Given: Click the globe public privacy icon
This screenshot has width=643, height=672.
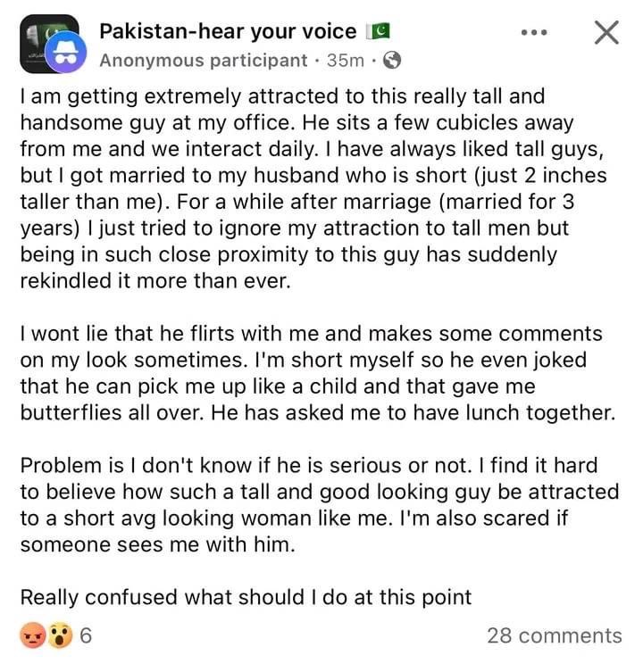Looking at the screenshot, I should point(390,61).
